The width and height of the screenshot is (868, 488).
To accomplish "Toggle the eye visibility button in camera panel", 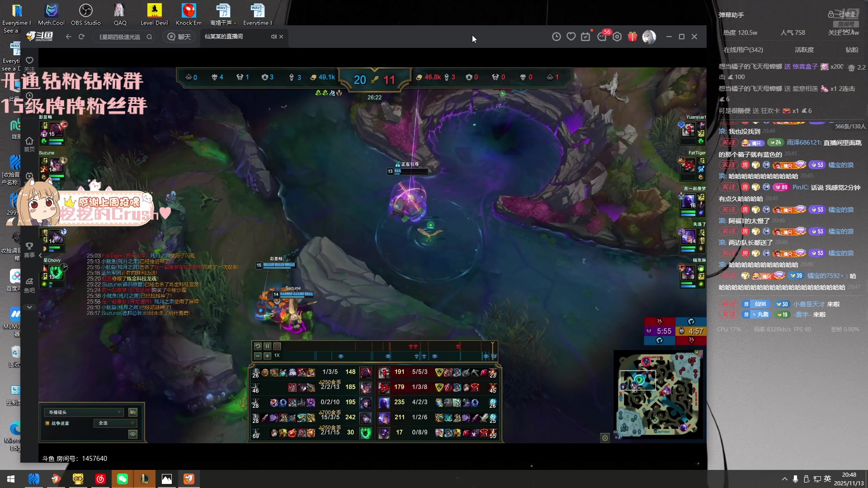I will click(132, 434).
